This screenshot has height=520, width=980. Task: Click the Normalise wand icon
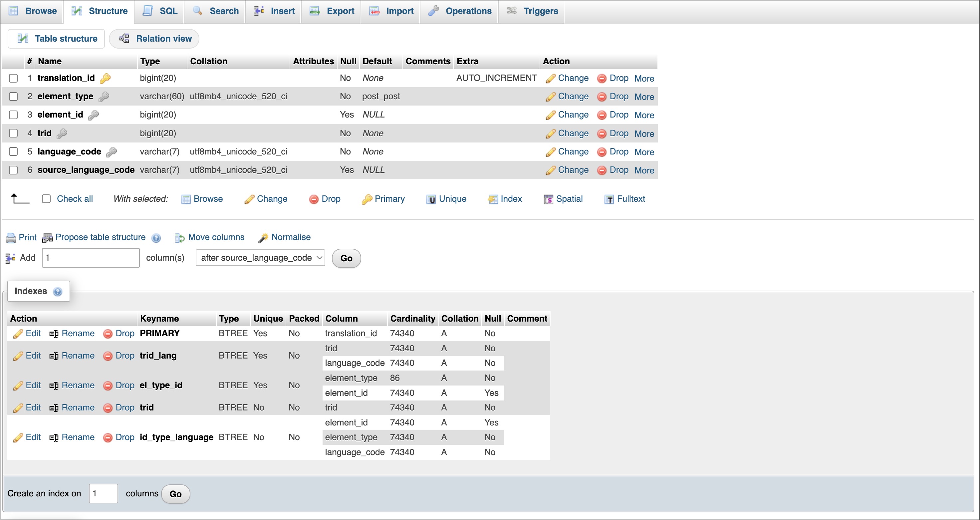263,238
